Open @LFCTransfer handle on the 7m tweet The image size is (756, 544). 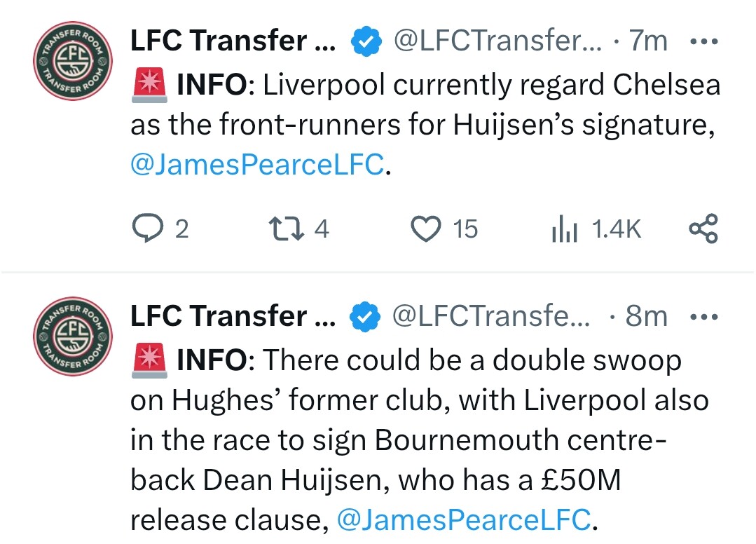[498, 41]
